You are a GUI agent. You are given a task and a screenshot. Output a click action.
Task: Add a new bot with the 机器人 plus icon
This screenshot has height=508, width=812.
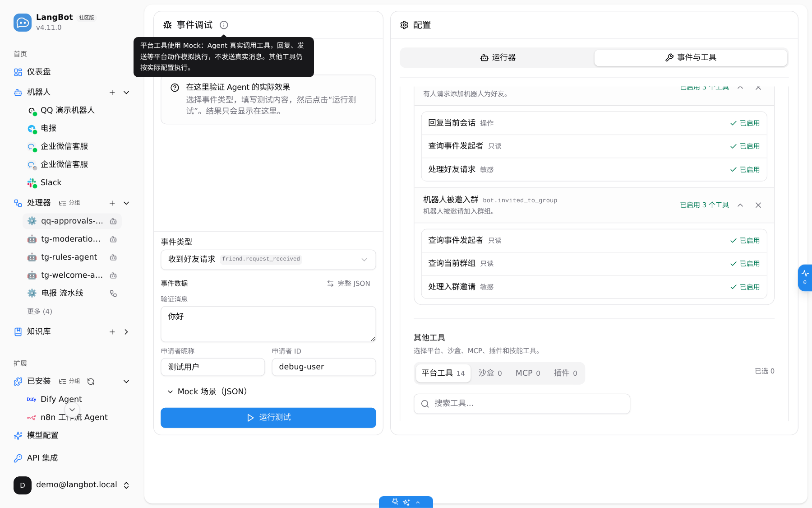[112, 93]
